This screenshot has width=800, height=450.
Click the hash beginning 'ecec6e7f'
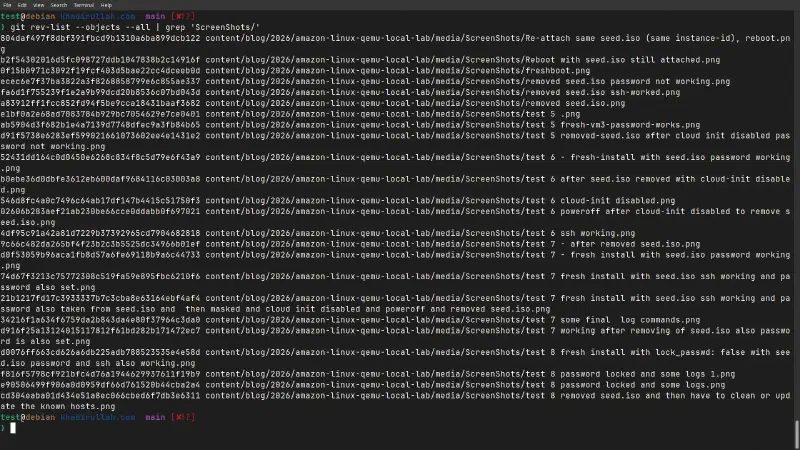101,82
